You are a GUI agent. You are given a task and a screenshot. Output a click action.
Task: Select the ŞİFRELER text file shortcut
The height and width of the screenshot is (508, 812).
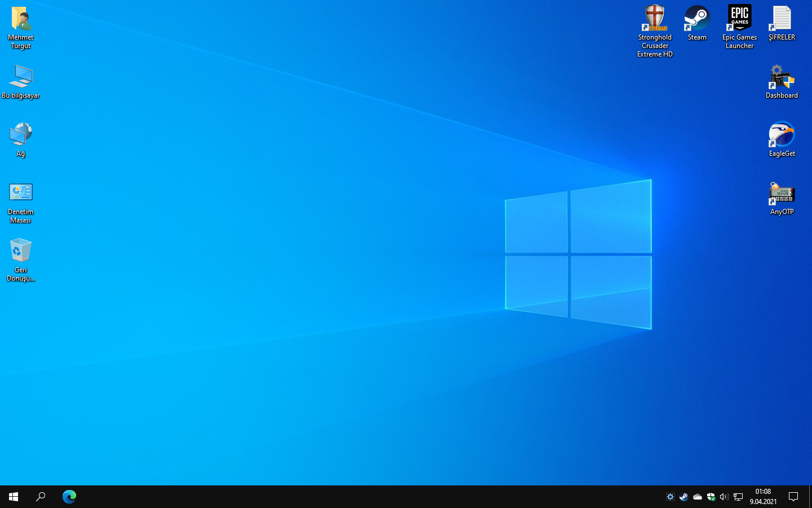782,23
